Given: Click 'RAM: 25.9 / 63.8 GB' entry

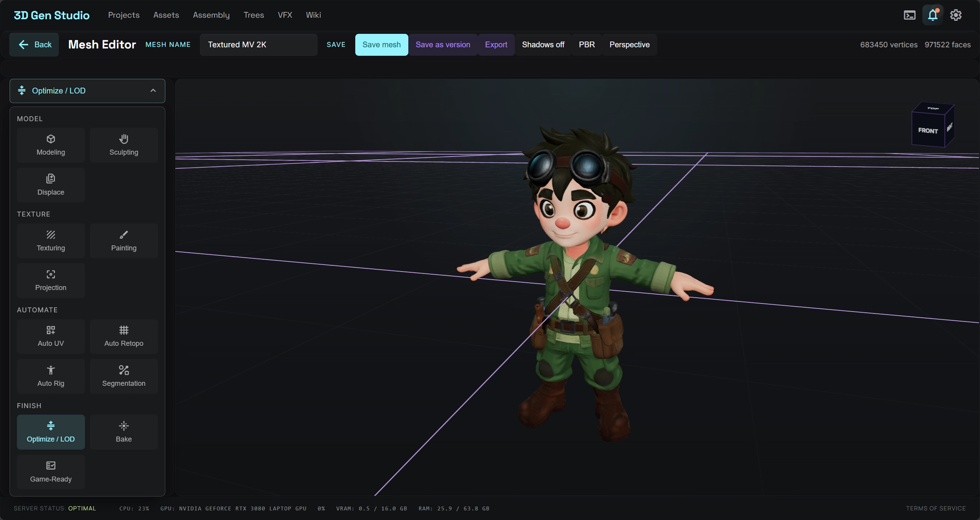Looking at the screenshot, I should 454,508.
